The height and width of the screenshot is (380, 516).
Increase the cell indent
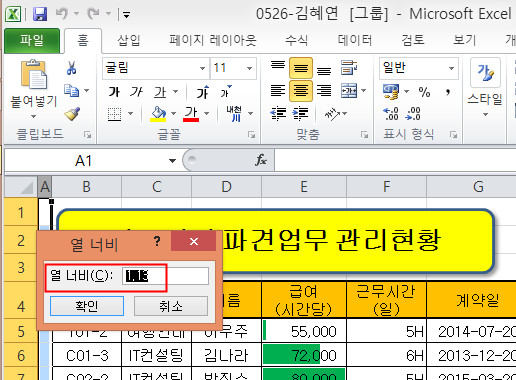300,114
